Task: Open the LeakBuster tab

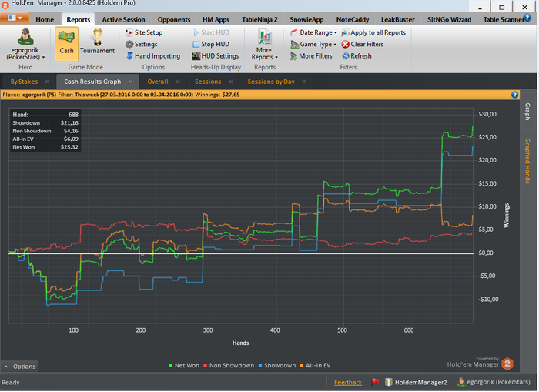Action: click(x=398, y=19)
